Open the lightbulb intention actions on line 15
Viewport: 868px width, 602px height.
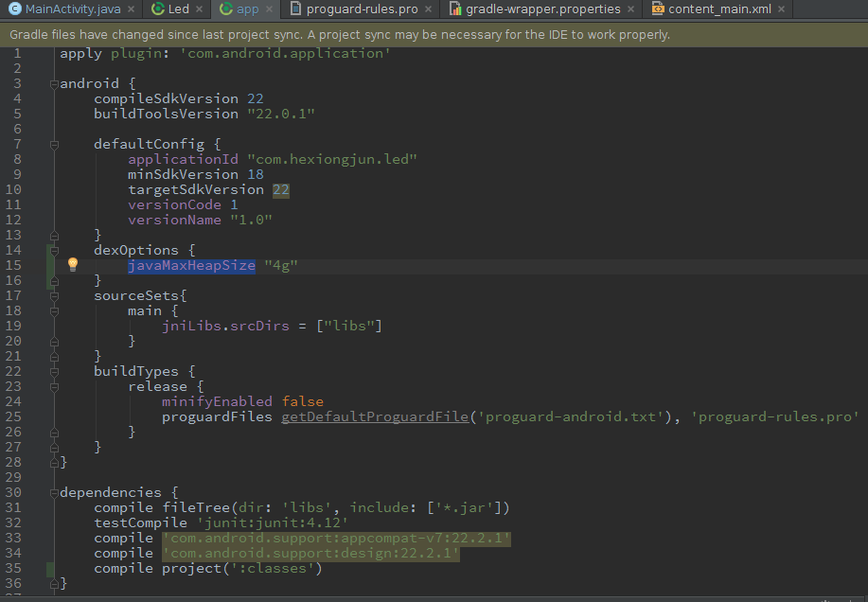coord(73,264)
